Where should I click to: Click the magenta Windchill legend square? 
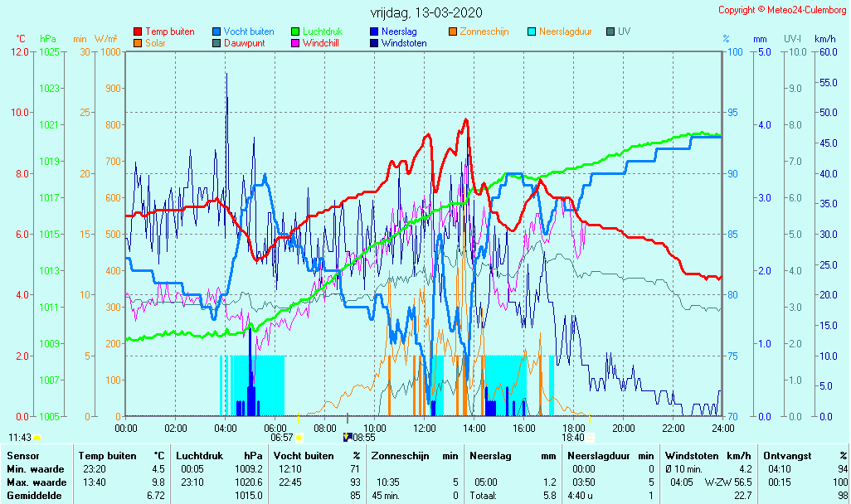click(x=295, y=43)
